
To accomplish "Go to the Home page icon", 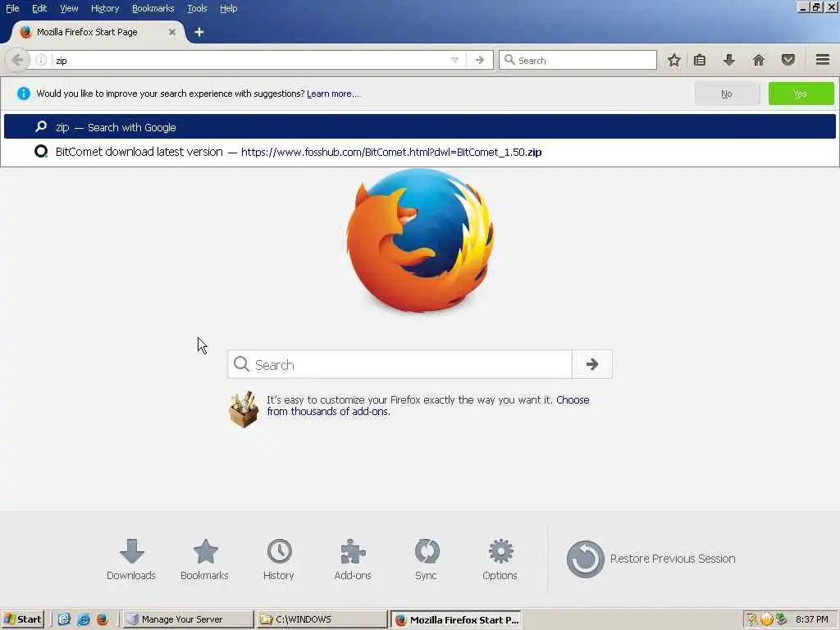I will 759,60.
